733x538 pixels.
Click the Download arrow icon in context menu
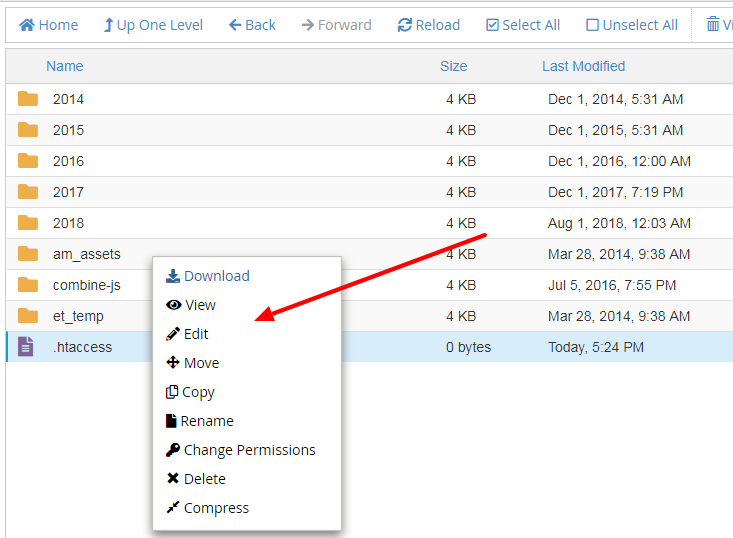coord(173,276)
